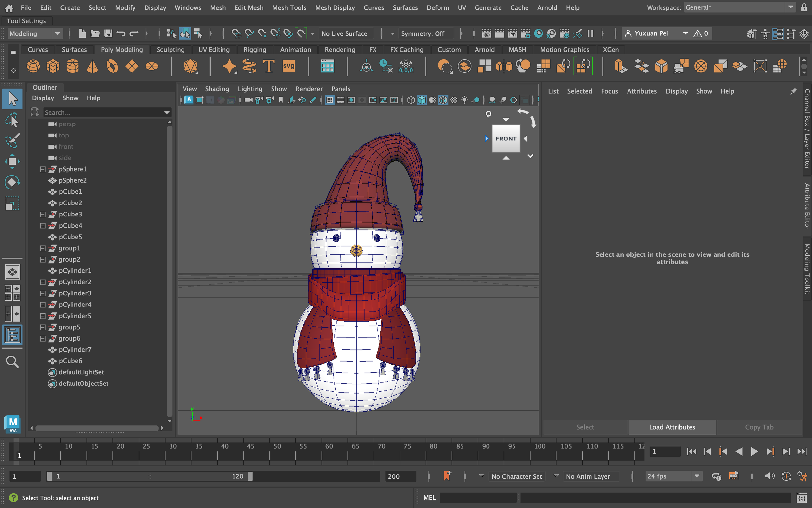Image resolution: width=812 pixels, height=508 pixels.
Task: Click the Save scene icon
Action: tap(108, 33)
